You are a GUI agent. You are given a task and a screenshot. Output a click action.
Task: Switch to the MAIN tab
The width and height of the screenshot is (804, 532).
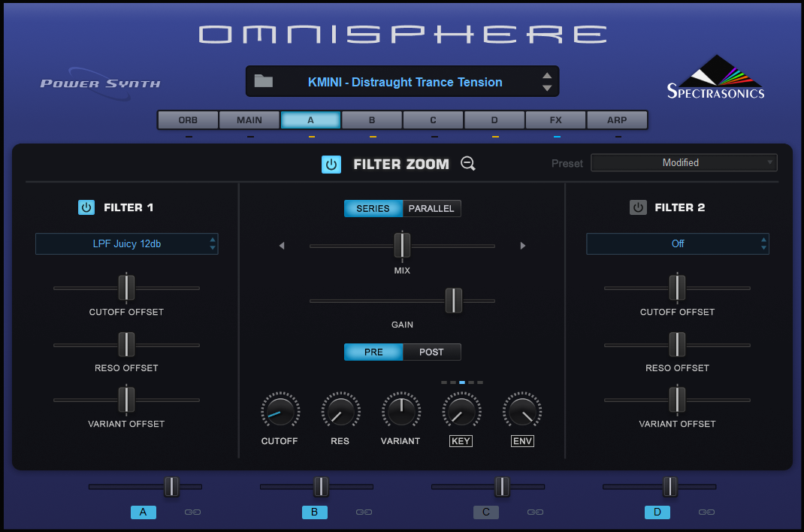pyautogui.click(x=249, y=120)
